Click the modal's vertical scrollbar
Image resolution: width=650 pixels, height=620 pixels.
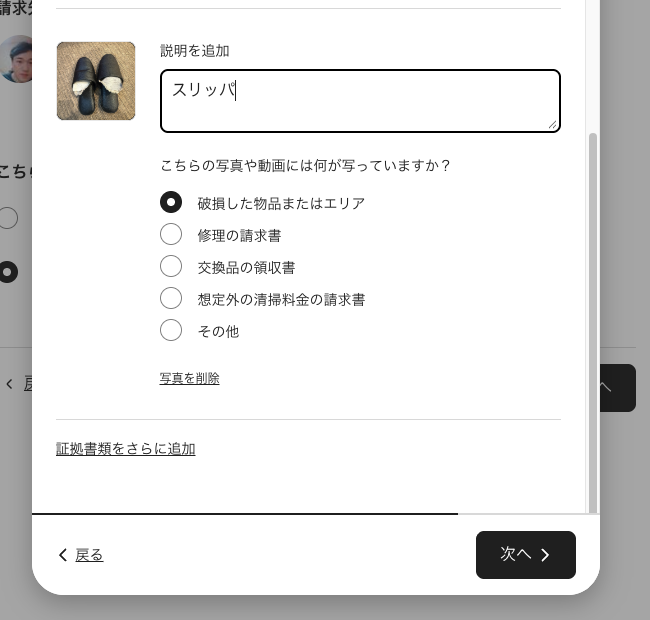[x=592, y=320]
